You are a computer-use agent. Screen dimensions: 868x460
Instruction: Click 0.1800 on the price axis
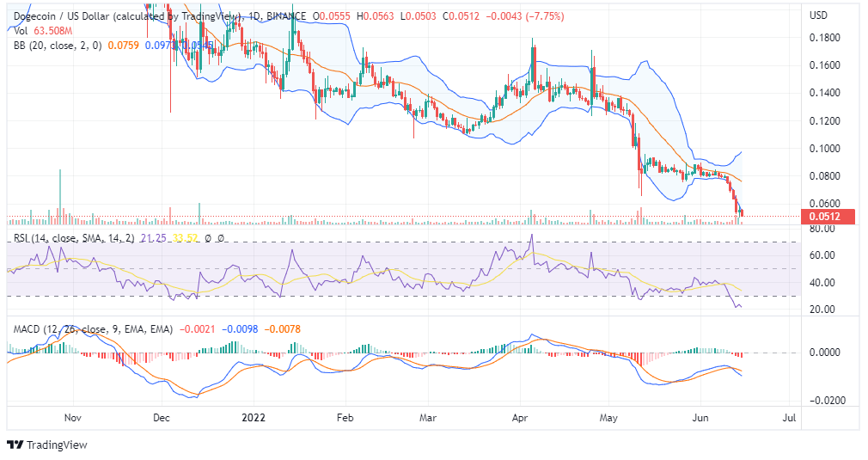[825, 38]
